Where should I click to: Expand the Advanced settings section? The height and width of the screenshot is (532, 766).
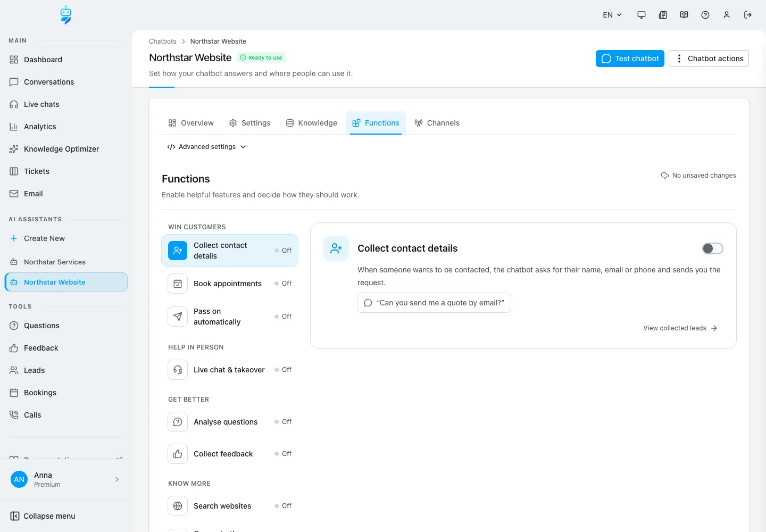207,147
